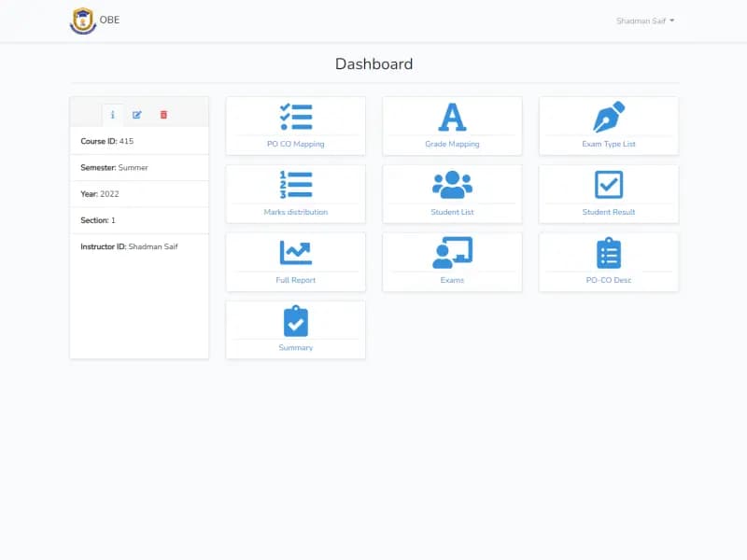Click the Grade Mapping text label
The height and width of the screenshot is (560, 747).
[452, 145]
